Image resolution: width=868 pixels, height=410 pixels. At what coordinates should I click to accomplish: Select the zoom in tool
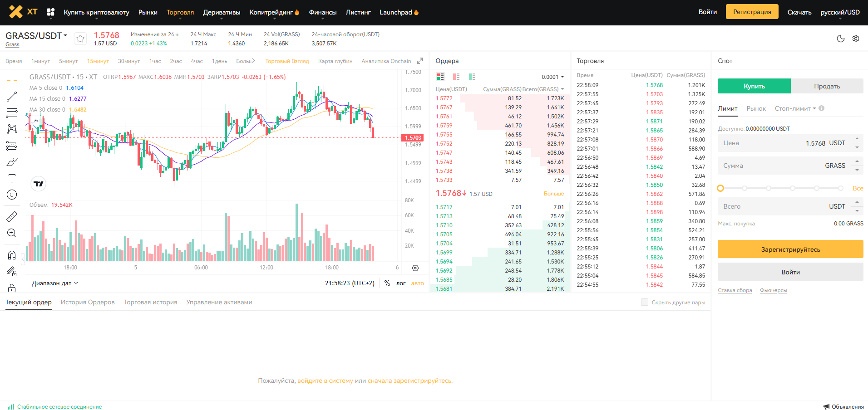point(12,233)
